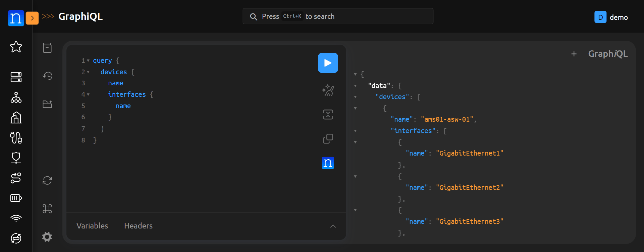Open keyboard shortcuts dialog
Viewport: 644px width, 252px height.
[47, 209]
